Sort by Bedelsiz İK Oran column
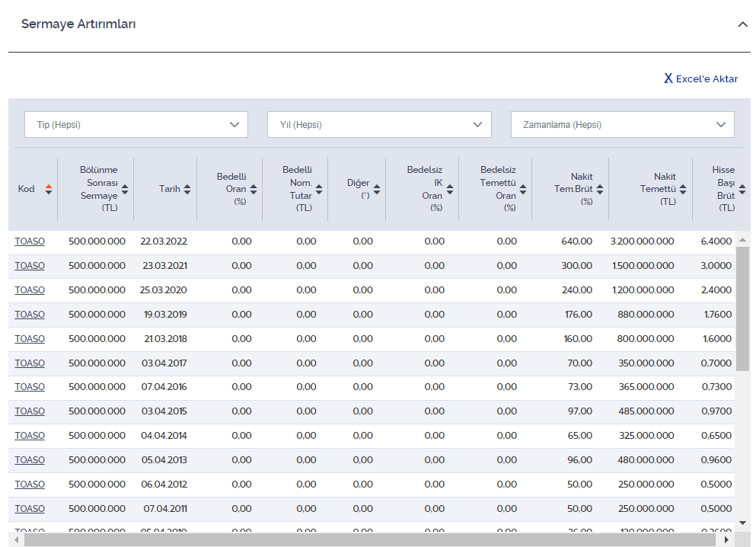The width and height of the screenshot is (756, 547). (x=449, y=189)
